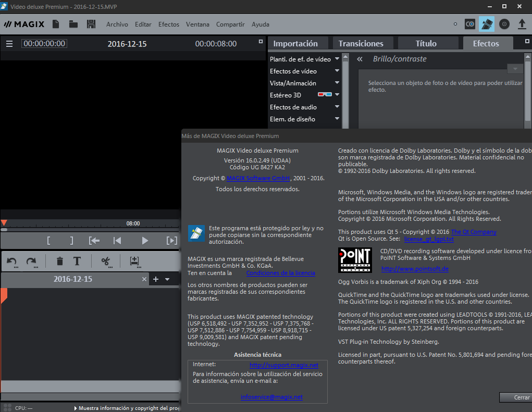Open project using the folder icon
Image resolution: width=532 pixels, height=412 pixels.
73,24
